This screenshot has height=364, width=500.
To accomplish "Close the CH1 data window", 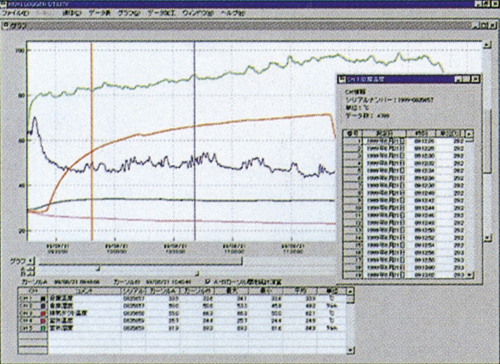I will pyautogui.click(x=476, y=79).
